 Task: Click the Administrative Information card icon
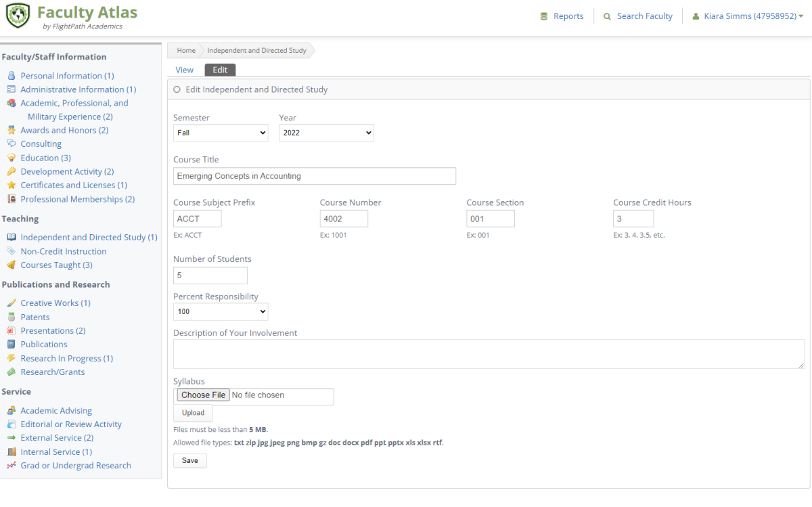point(11,89)
